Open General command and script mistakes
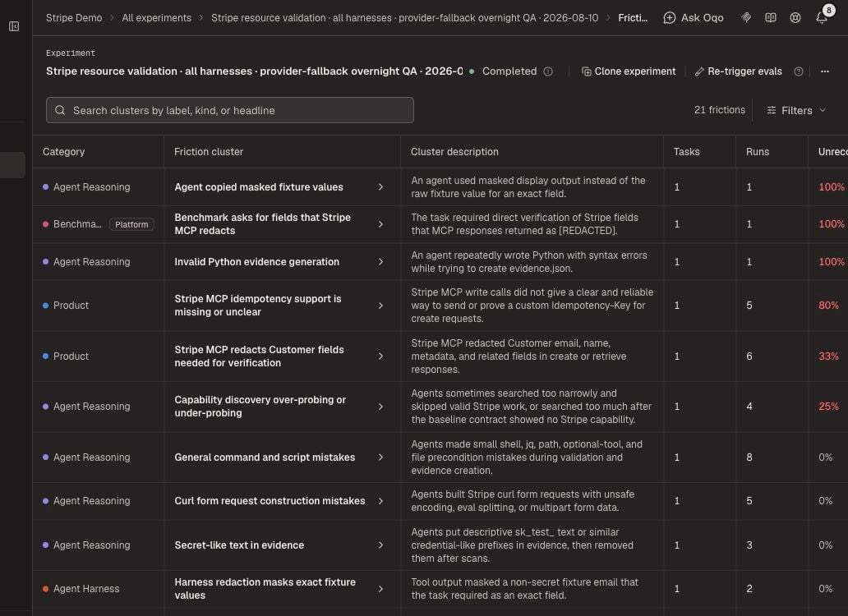848x616 pixels. [x=265, y=457]
